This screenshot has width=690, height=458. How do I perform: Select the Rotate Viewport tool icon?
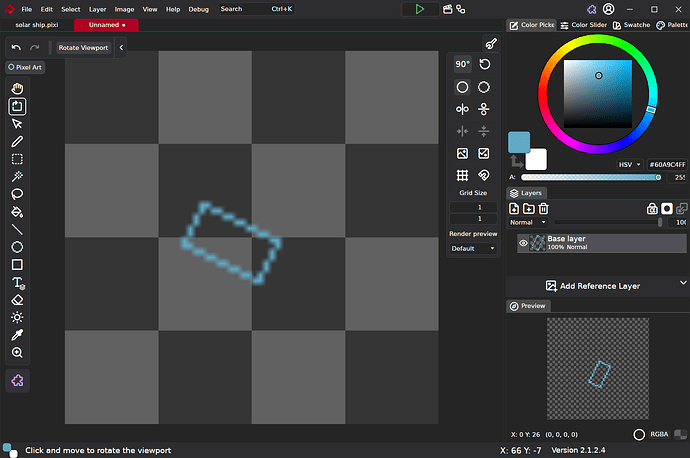click(x=17, y=106)
